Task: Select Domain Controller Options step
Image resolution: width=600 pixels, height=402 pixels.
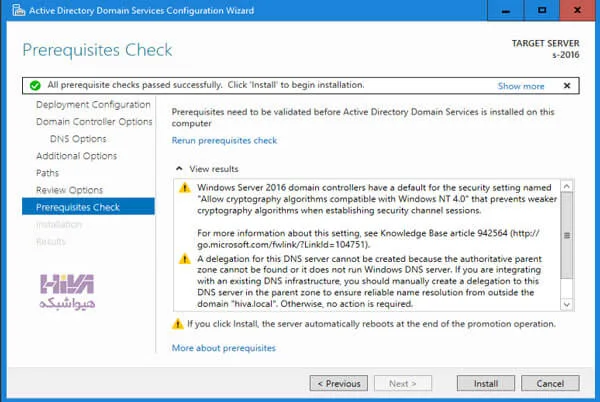Action: [x=94, y=122]
